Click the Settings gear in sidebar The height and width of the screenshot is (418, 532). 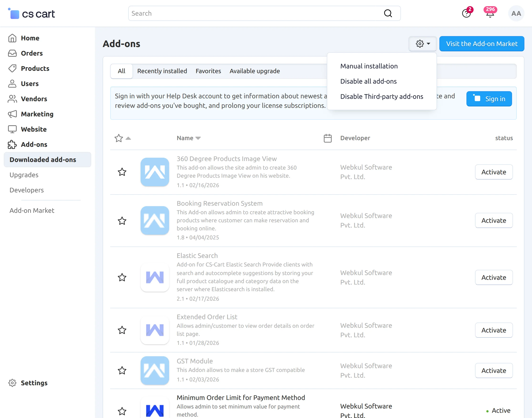click(x=12, y=383)
